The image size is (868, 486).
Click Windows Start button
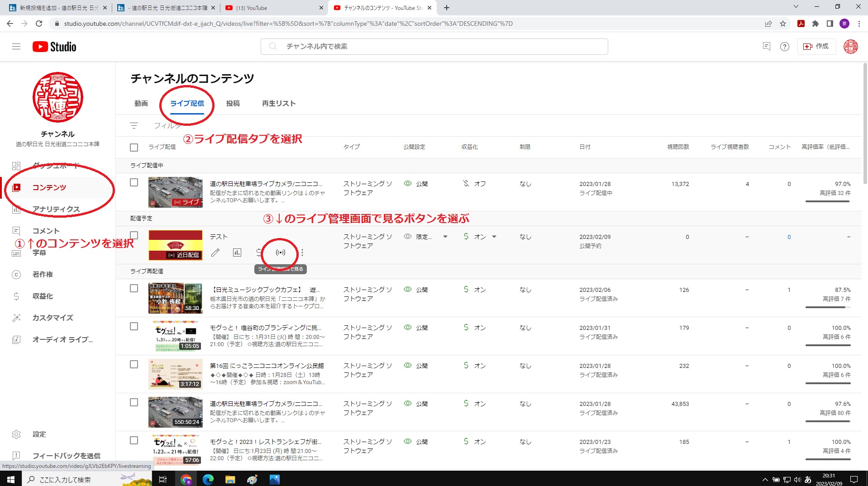tap(11, 479)
